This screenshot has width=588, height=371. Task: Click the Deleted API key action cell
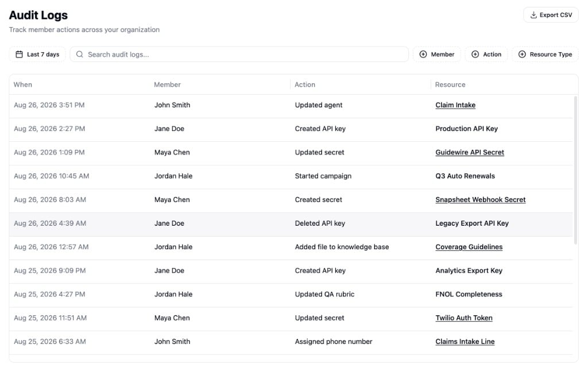tap(320, 223)
